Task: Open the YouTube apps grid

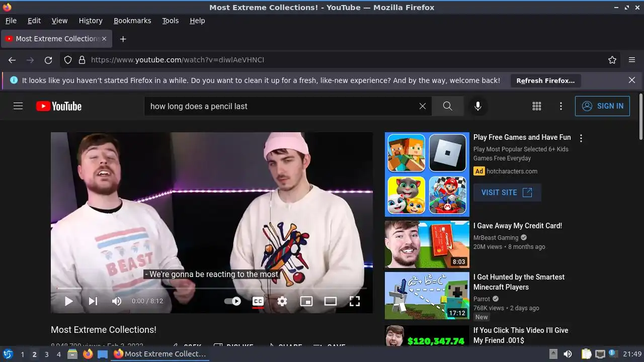Action: tap(537, 106)
